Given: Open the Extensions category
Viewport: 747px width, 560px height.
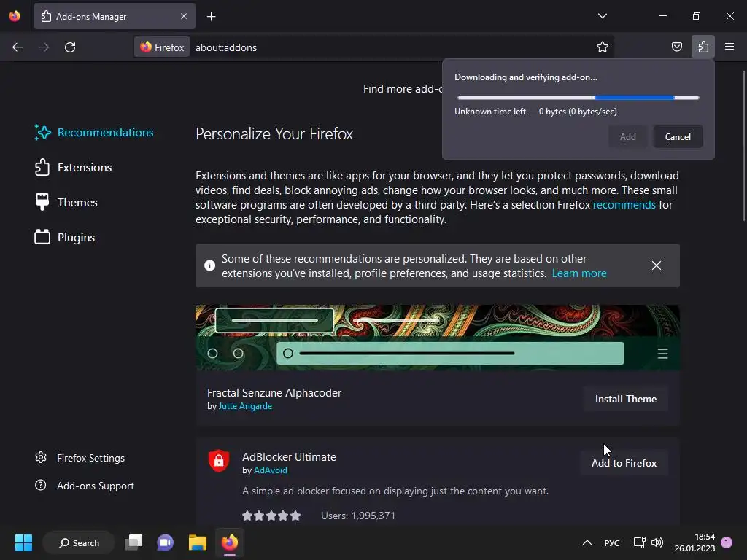Looking at the screenshot, I should coord(74,168).
